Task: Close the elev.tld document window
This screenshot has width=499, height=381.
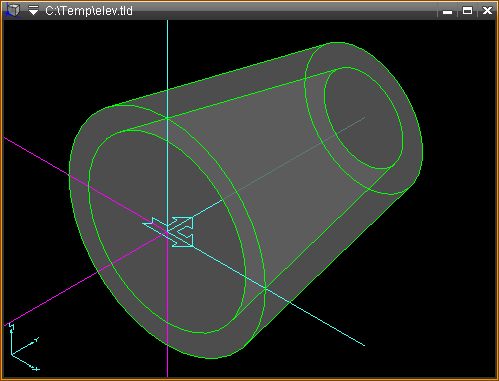Action: coord(487,11)
